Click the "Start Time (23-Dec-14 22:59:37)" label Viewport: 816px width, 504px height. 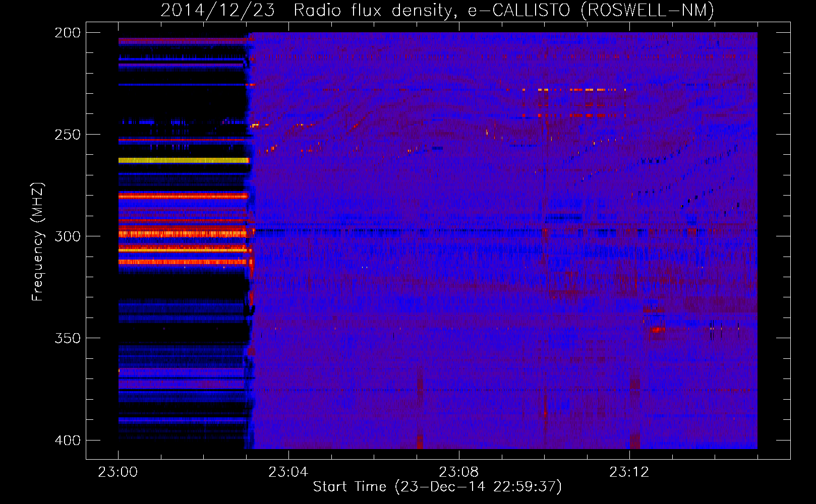[x=437, y=487]
